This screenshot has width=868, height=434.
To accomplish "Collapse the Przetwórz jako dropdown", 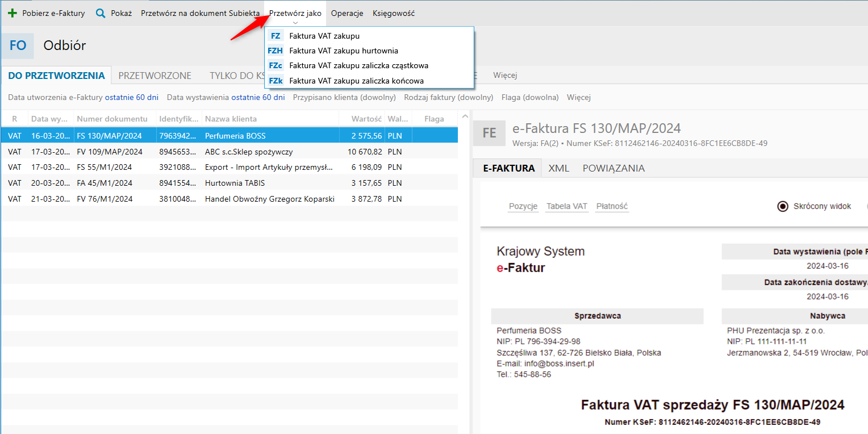I will [295, 13].
